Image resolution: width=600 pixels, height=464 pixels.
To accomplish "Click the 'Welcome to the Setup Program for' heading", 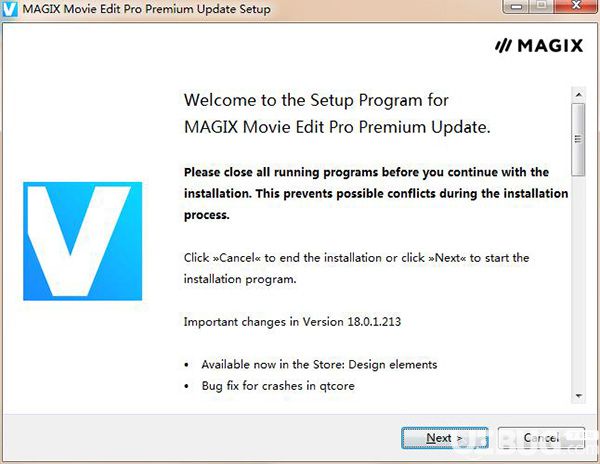I will tap(316, 101).
